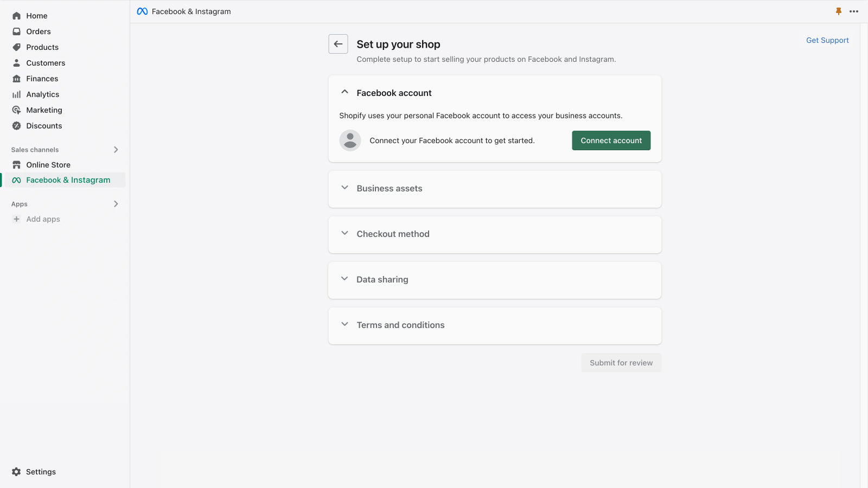Open the Orders section
Viewport: 868px width, 488px height.
pyautogui.click(x=38, y=31)
